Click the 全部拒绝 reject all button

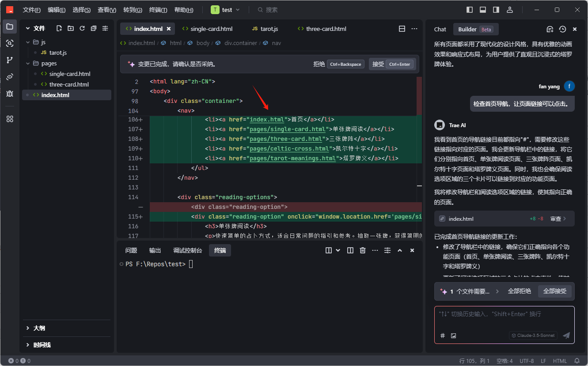coord(519,291)
